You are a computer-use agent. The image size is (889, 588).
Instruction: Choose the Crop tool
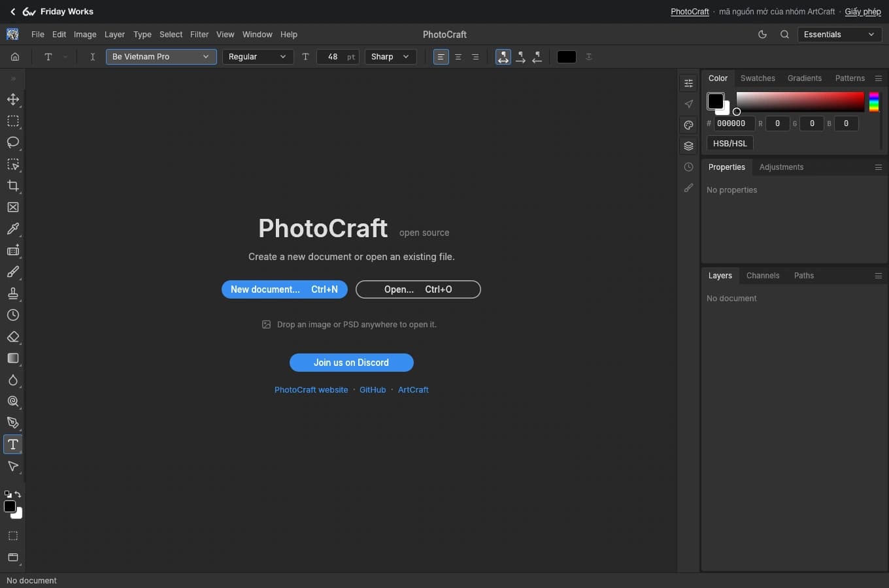[13, 186]
